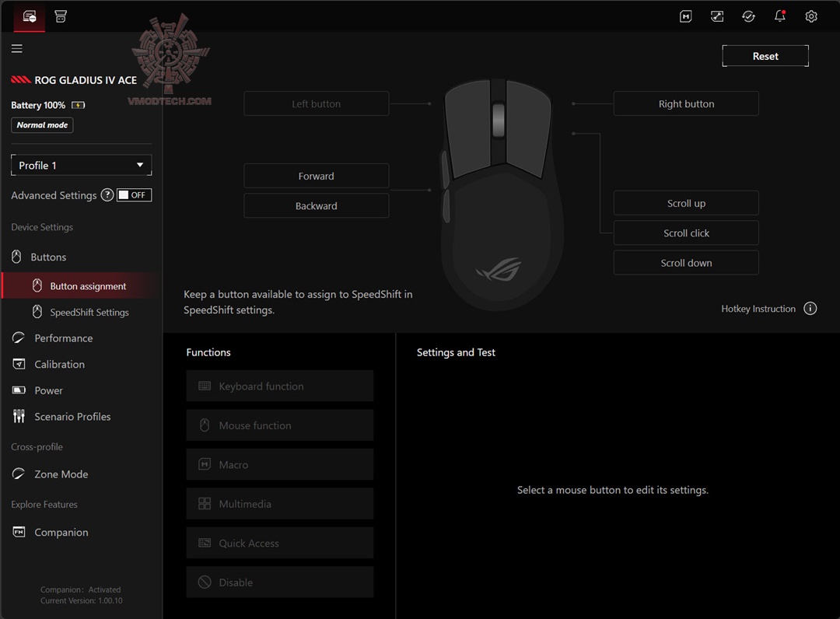Click the Advanced Settings help question mark
Viewport: 840px width, 619px height.
[107, 195]
